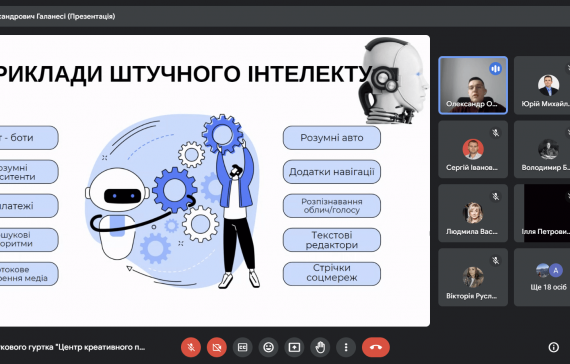
Task: Open the three-dot more options menu
Action: tap(346, 347)
